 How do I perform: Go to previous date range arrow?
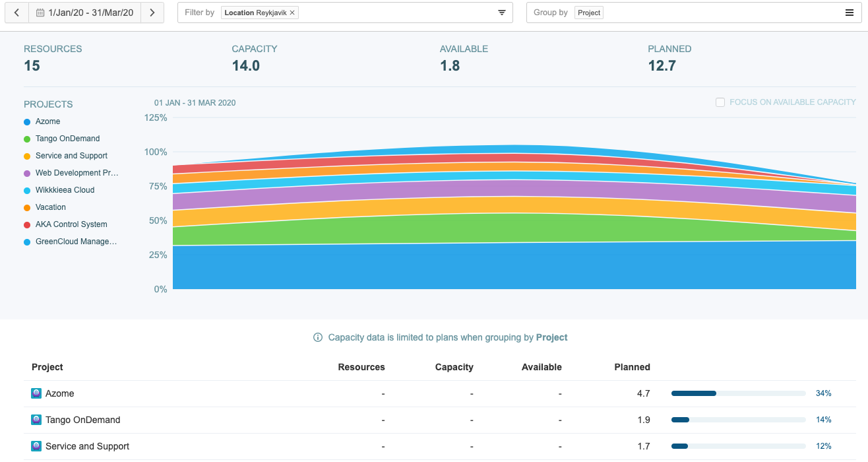[x=16, y=13]
